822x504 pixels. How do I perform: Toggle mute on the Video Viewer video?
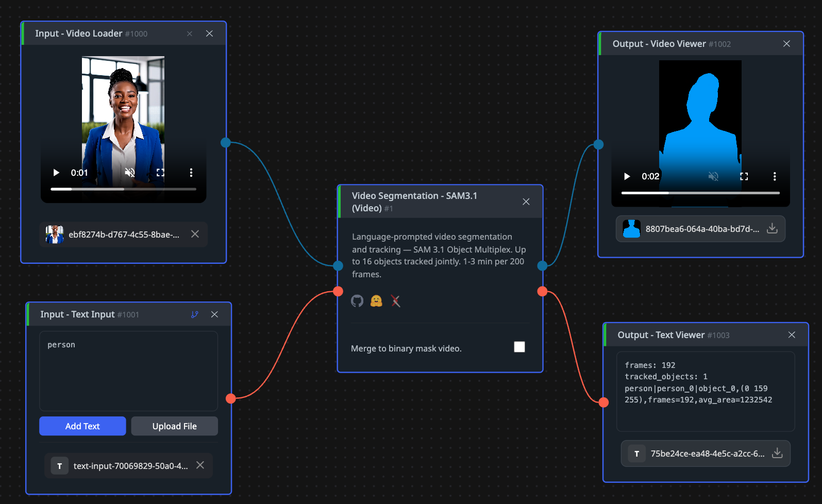tap(713, 176)
